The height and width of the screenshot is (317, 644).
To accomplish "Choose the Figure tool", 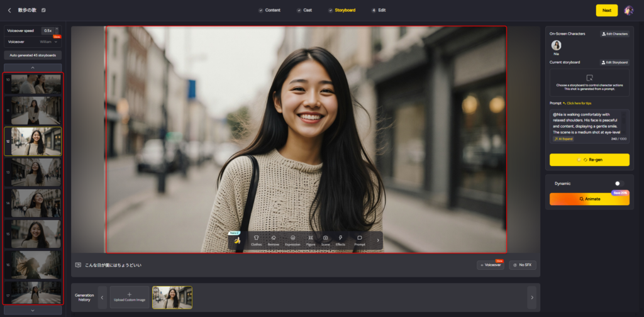I will (x=311, y=240).
